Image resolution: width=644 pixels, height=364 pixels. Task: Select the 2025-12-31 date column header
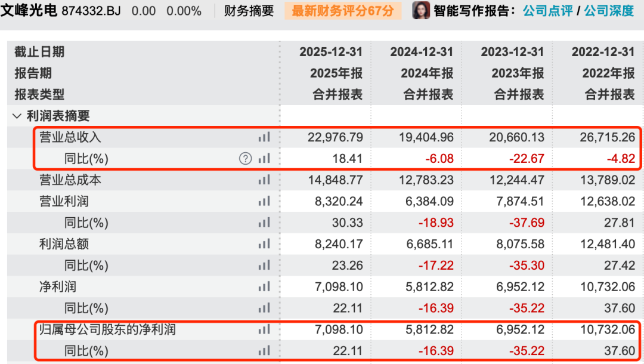pos(331,52)
